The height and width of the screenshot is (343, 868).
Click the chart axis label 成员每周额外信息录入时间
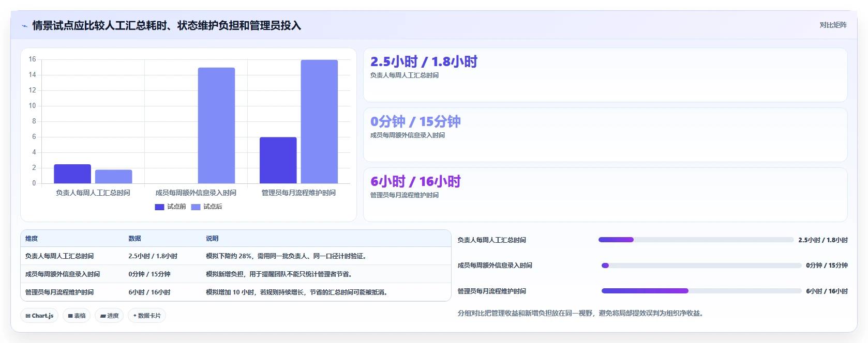pos(196,193)
